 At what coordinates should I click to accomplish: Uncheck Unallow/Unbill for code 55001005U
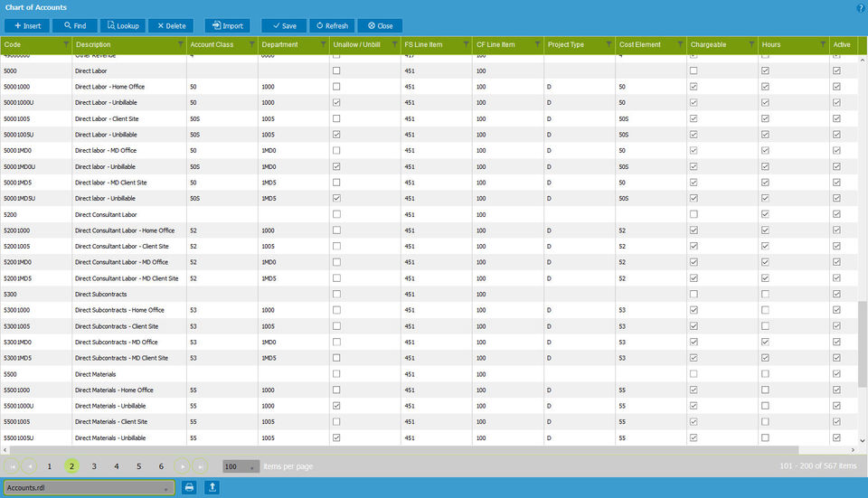pos(336,437)
